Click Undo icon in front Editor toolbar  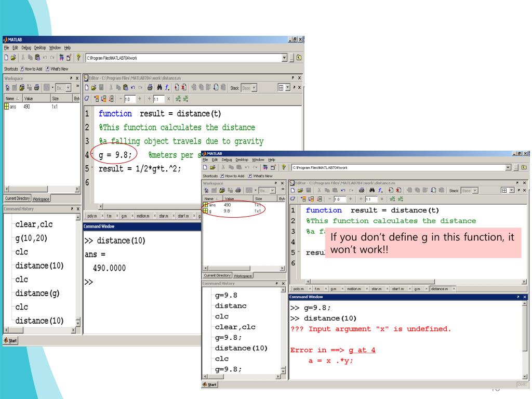click(343, 190)
